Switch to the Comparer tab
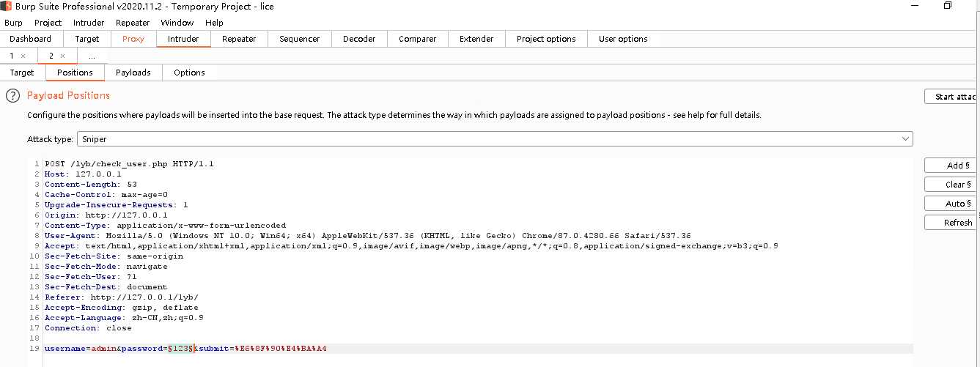The image size is (980, 367). click(x=418, y=39)
